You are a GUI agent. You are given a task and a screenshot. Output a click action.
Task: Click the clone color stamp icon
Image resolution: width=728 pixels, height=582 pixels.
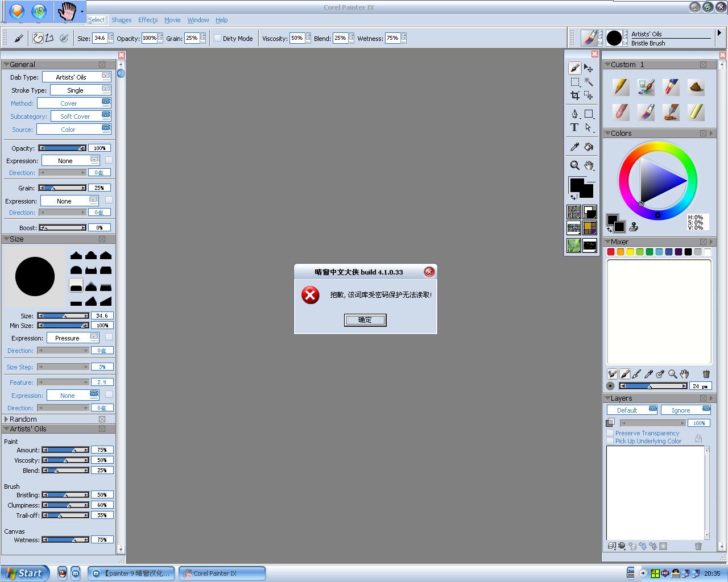coord(634,227)
